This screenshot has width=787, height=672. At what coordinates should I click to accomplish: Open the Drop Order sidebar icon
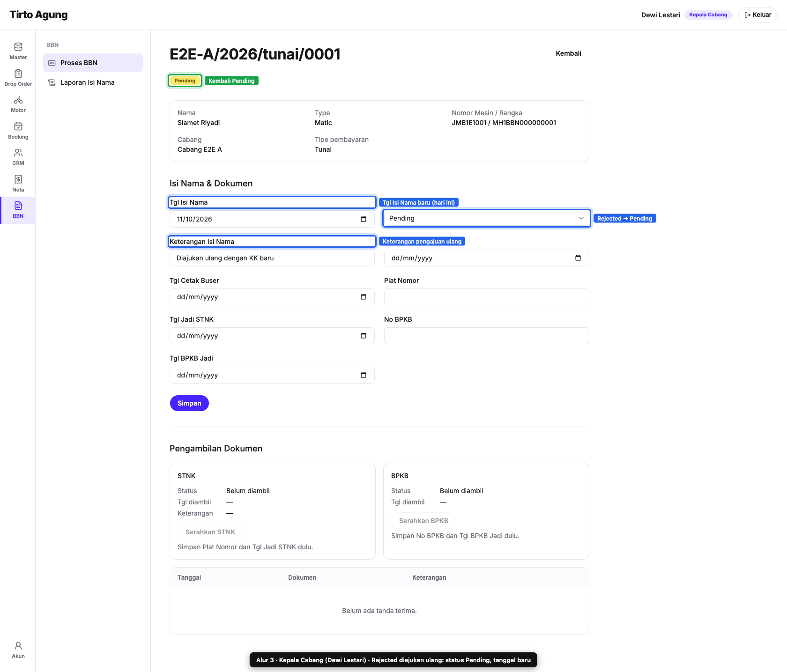[x=18, y=78]
